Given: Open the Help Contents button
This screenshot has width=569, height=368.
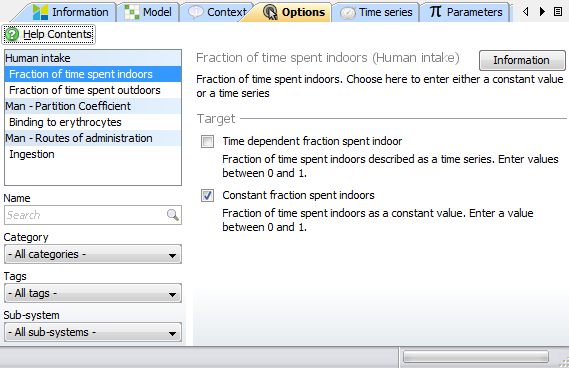Looking at the screenshot, I should (x=49, y=34).
